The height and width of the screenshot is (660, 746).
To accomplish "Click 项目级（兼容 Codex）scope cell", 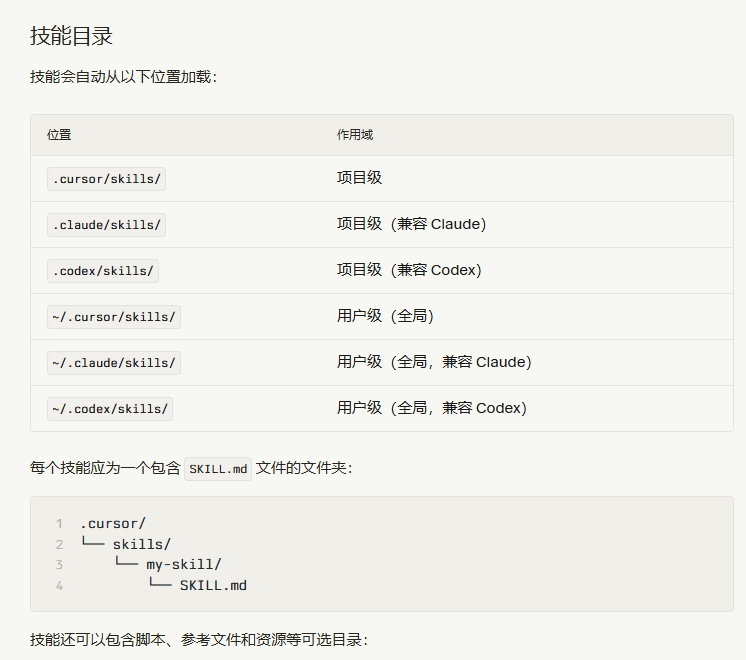I will coord(409,270).
